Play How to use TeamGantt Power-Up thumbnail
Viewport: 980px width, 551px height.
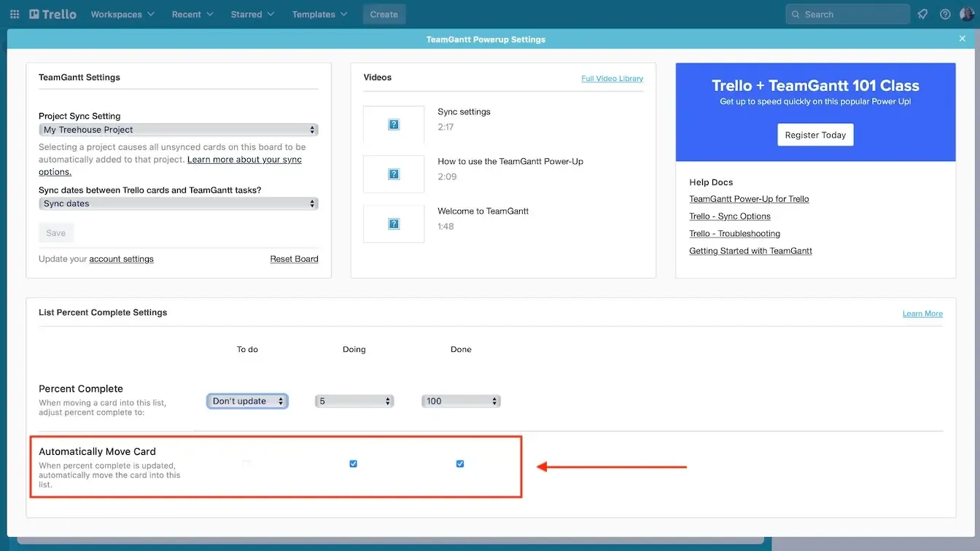coord(394,174)
